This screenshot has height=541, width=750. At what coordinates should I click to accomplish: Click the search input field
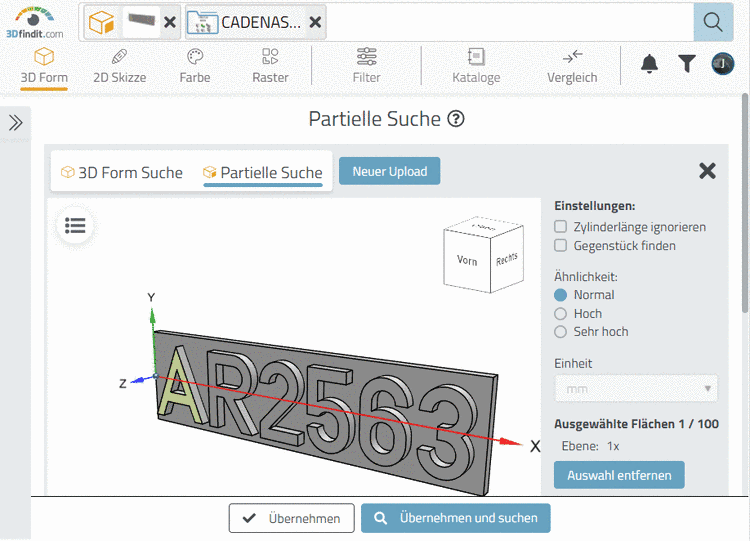[x=509, y=22]
